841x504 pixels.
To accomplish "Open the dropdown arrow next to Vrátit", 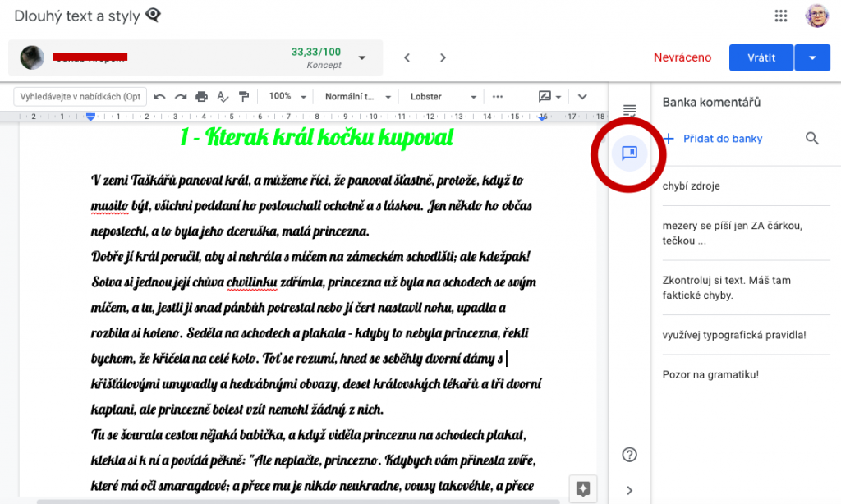I will coord(812,57).
